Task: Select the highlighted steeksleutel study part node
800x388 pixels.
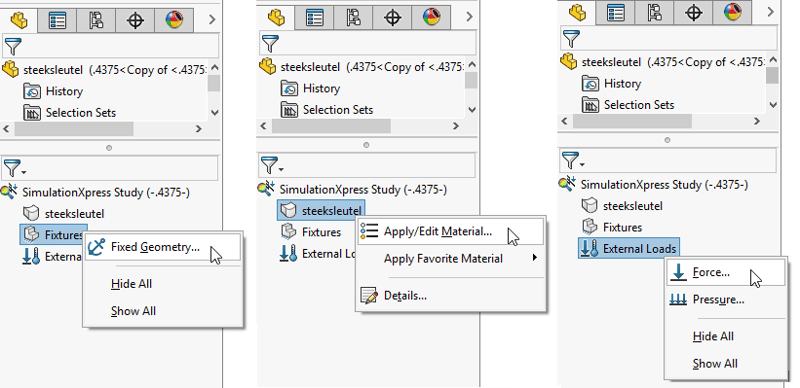Action: (x=321, y=210)
